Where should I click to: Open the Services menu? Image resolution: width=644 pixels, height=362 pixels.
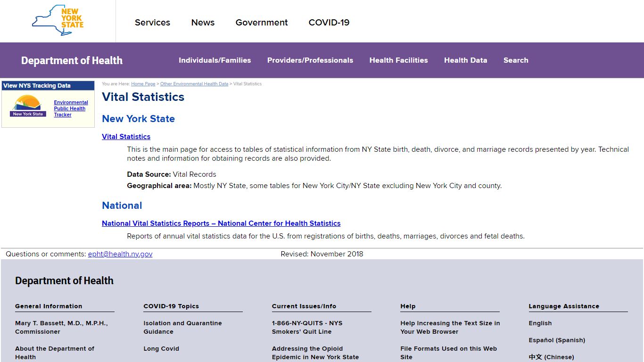click(152, 22)
